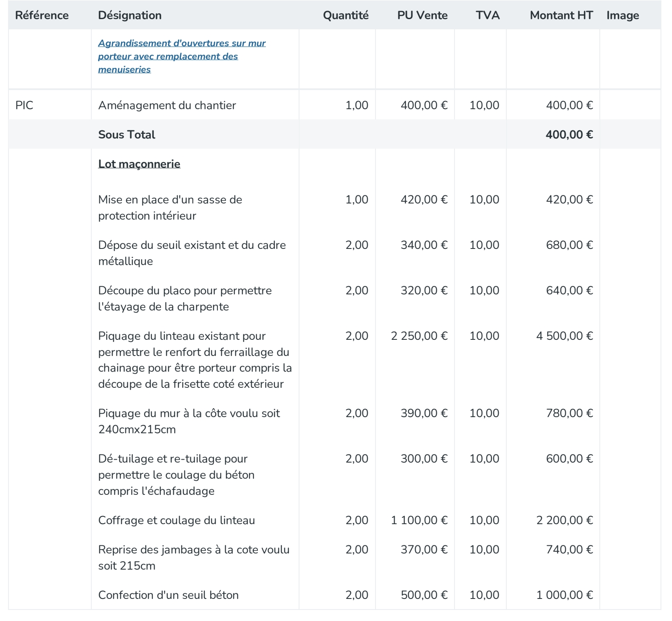Click the 2 250,00 € unit price cell

coord(419,336)
